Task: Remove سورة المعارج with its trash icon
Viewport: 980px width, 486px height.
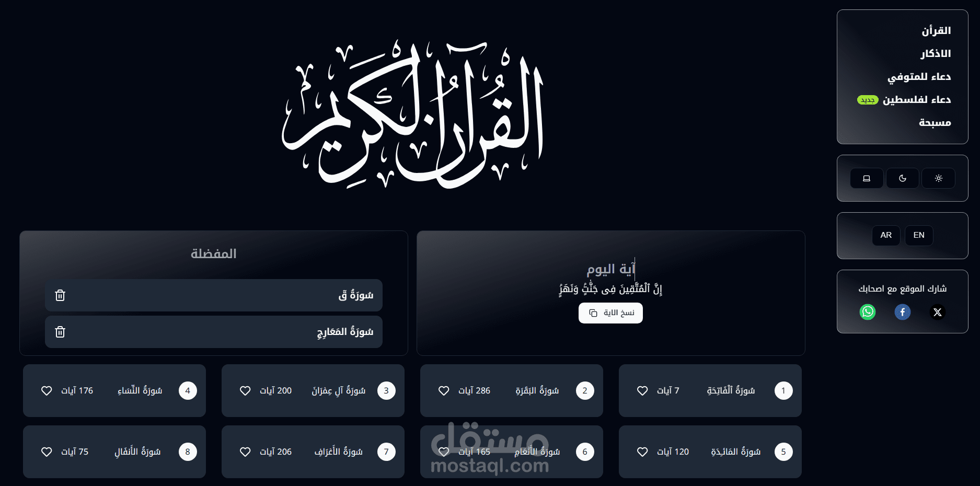Action: 60,331
